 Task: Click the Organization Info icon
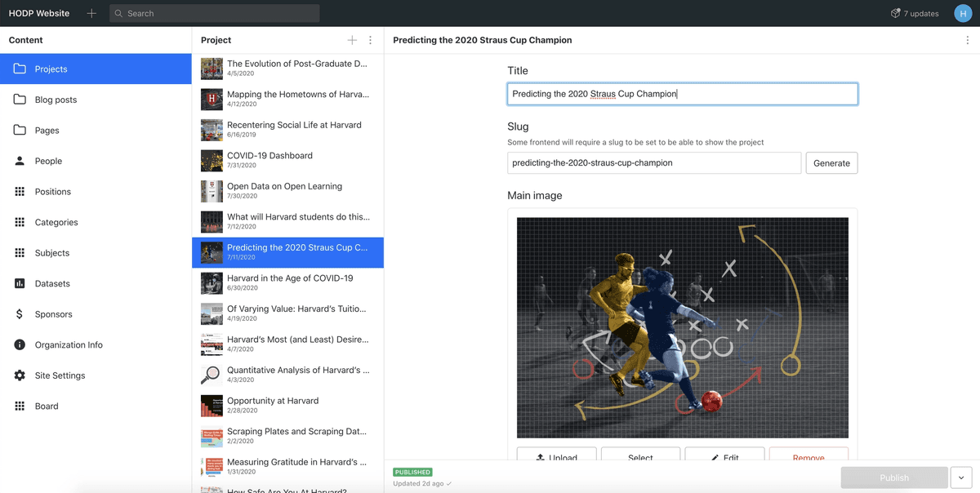point(20,344)
